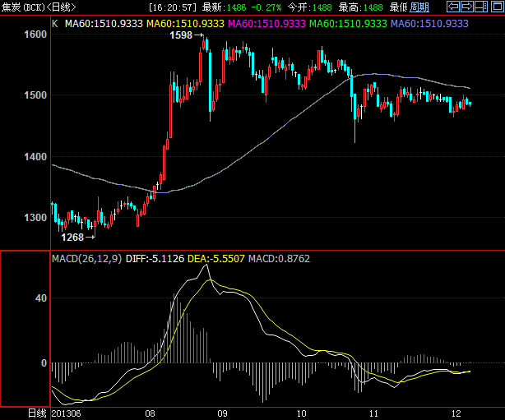Click the 10 month axis label
The width and height of the screenshot is (505, 420).
pyautogui.click(x=301, y=413)
